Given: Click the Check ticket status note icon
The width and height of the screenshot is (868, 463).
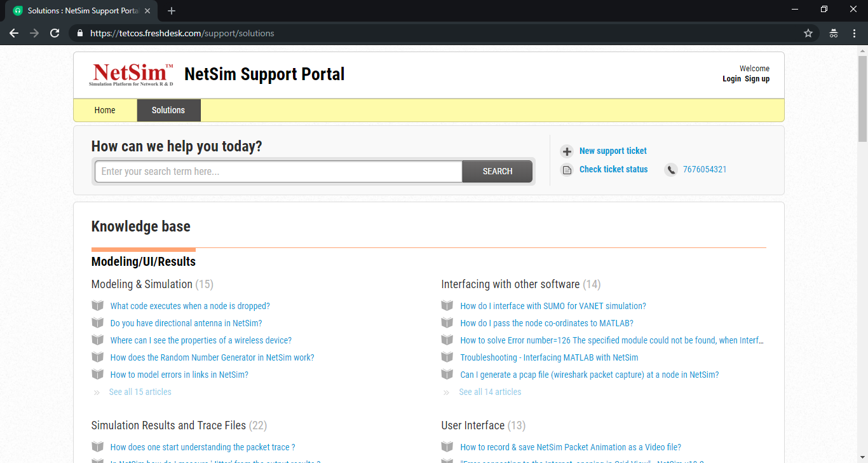Looking at the screenshot, I should point(566,169).
